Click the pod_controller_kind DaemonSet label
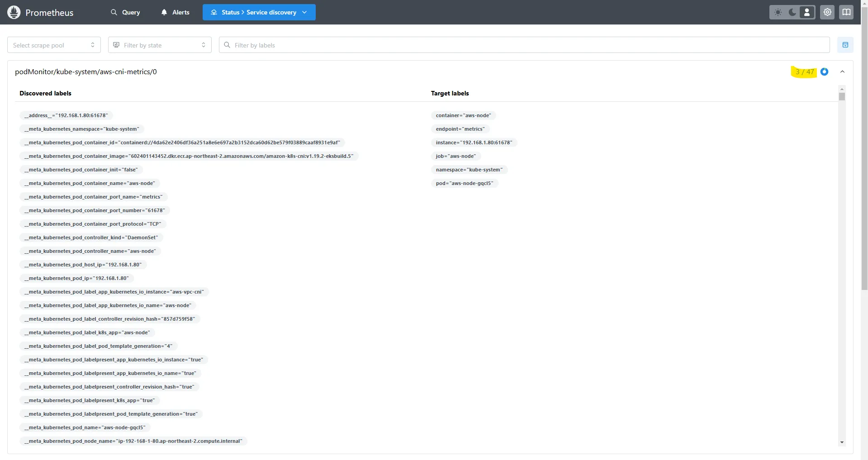This screenshot has width=868, height=460. (x=91, y=237)
